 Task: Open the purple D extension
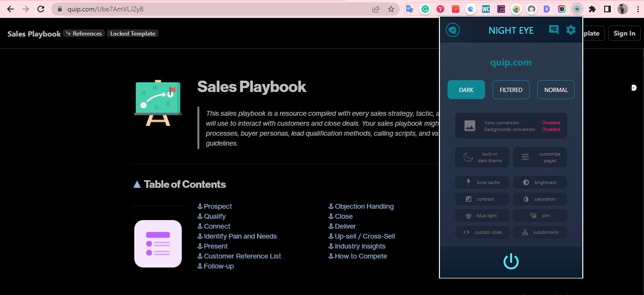pos(547,9)
